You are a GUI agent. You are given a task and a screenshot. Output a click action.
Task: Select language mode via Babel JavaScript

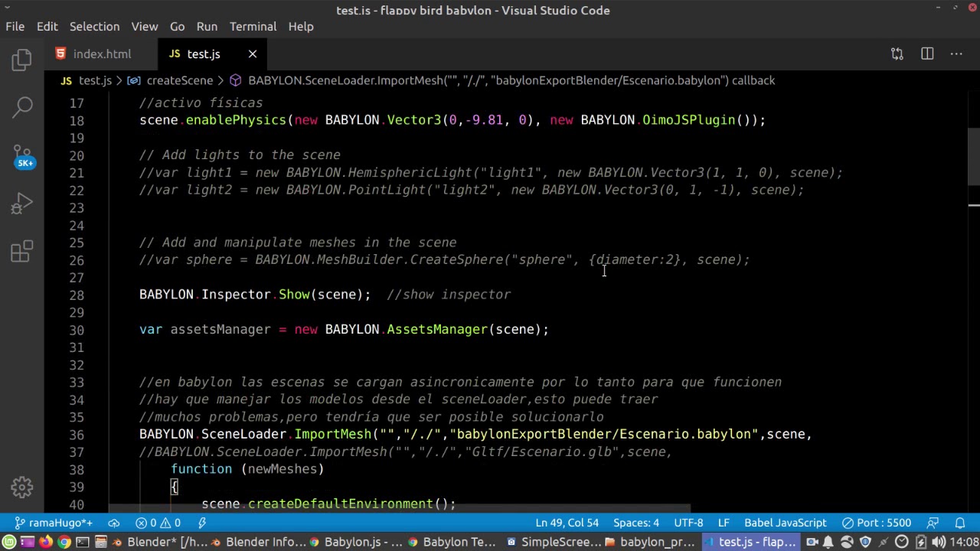click(x=786, y=523)
